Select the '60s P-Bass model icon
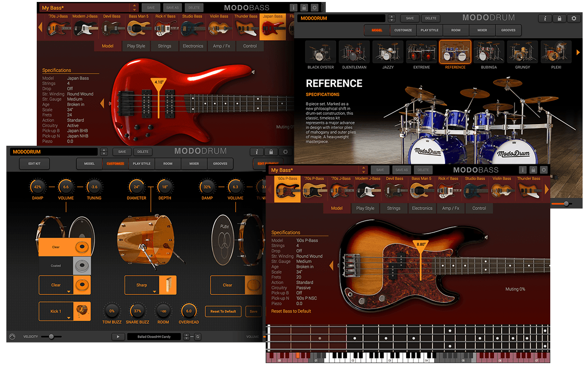588x368 pixels. (287, 189)
